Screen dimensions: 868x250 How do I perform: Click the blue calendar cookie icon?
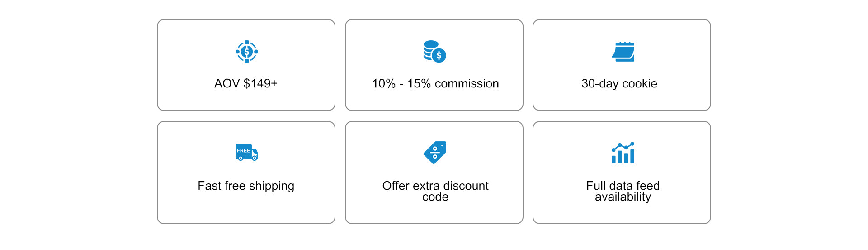pyautogui.click(x=623, y=52)
